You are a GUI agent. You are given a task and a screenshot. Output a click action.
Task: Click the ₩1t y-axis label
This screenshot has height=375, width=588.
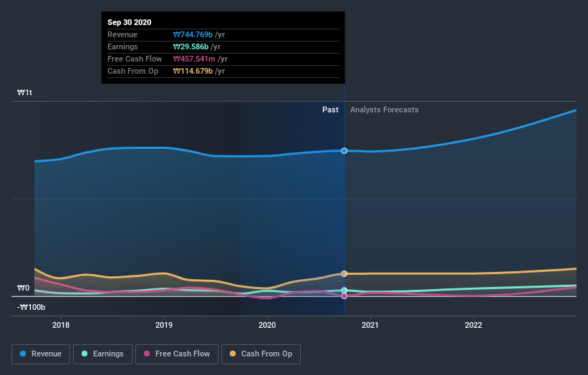[x=25, y=92]
